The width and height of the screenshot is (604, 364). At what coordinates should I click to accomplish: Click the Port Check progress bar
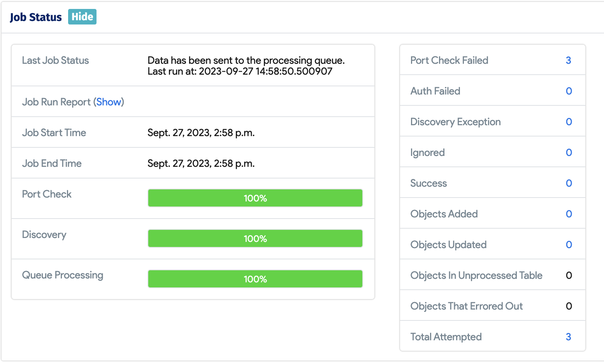point(255,198)
